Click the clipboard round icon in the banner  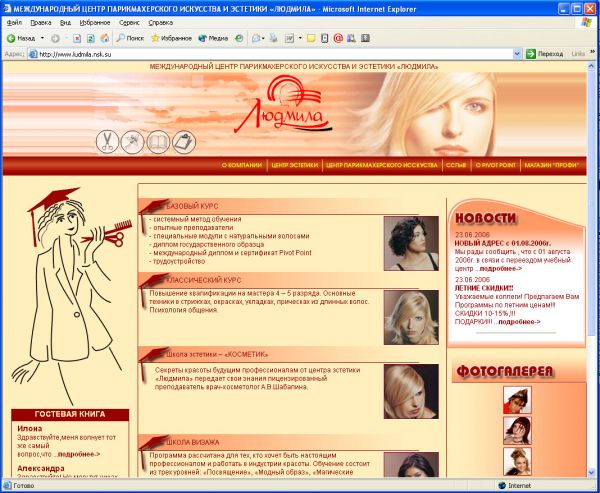184,142
